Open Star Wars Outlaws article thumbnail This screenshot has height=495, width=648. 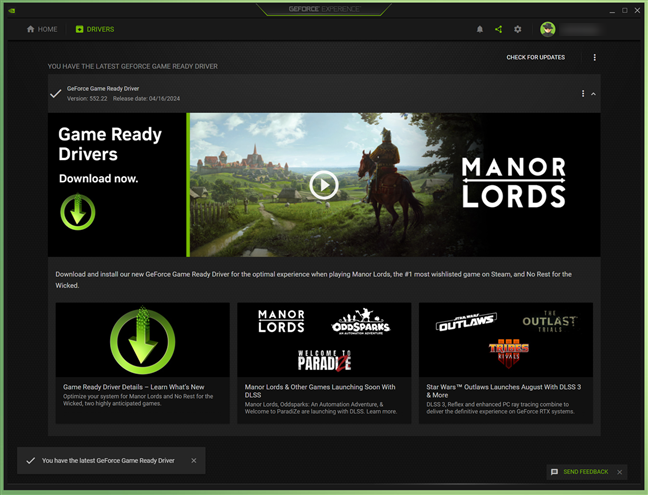click(506, 340)
